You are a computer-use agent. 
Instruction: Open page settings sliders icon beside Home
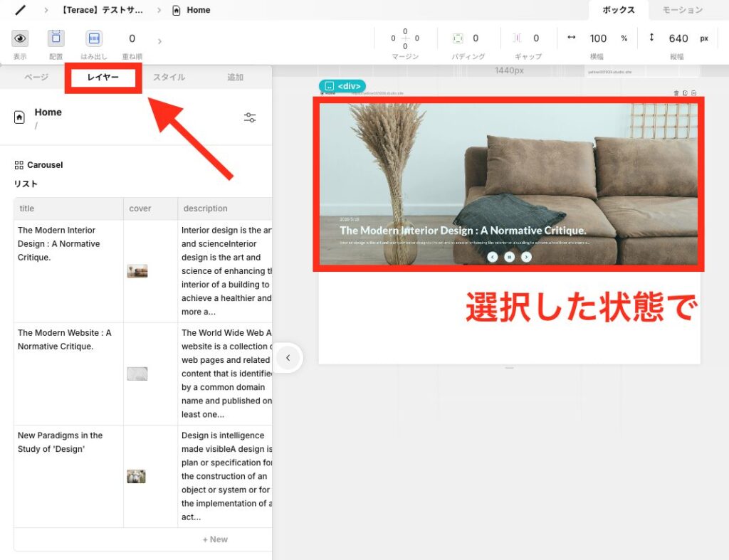(x=250, y=117)
